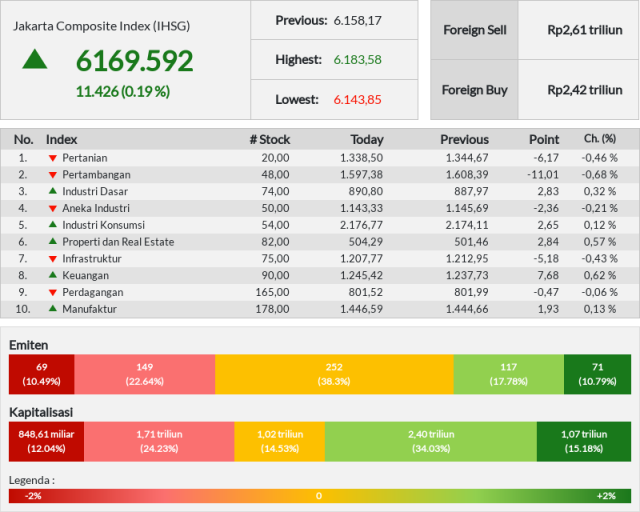
Task: Click the change value 11.426 (0.19 %)
Action: pos(123,91)
